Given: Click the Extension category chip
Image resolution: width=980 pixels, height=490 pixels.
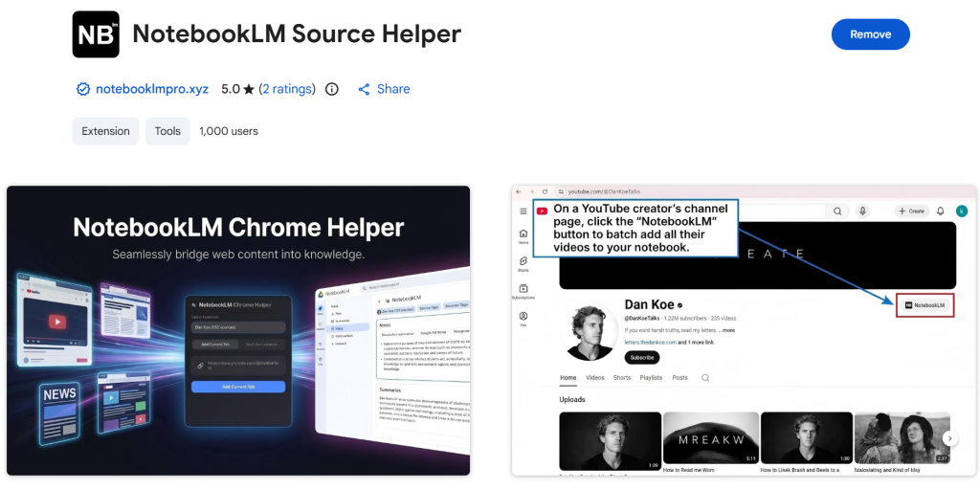Looking at the screenshot, I should [x=105, y=131].
